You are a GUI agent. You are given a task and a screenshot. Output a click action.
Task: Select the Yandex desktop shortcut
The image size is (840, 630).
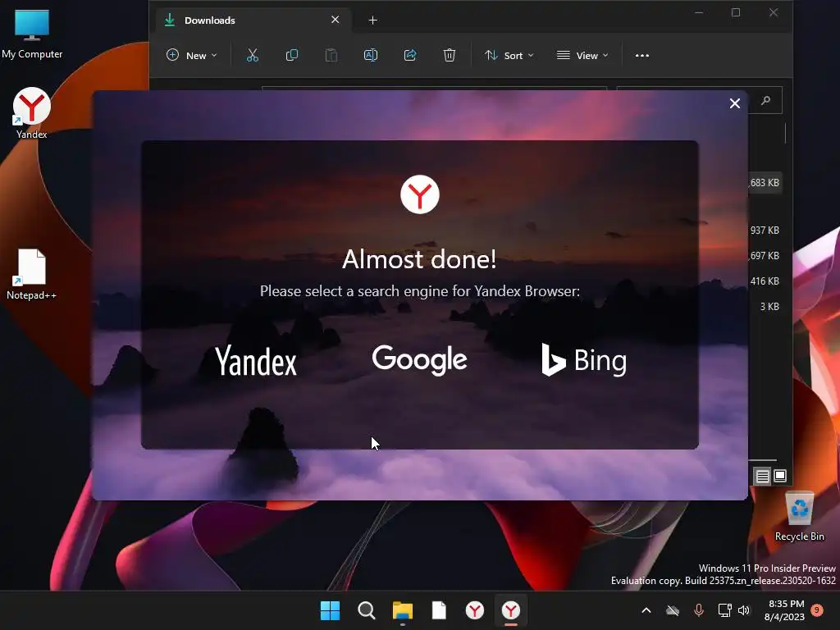click(32, 113)
